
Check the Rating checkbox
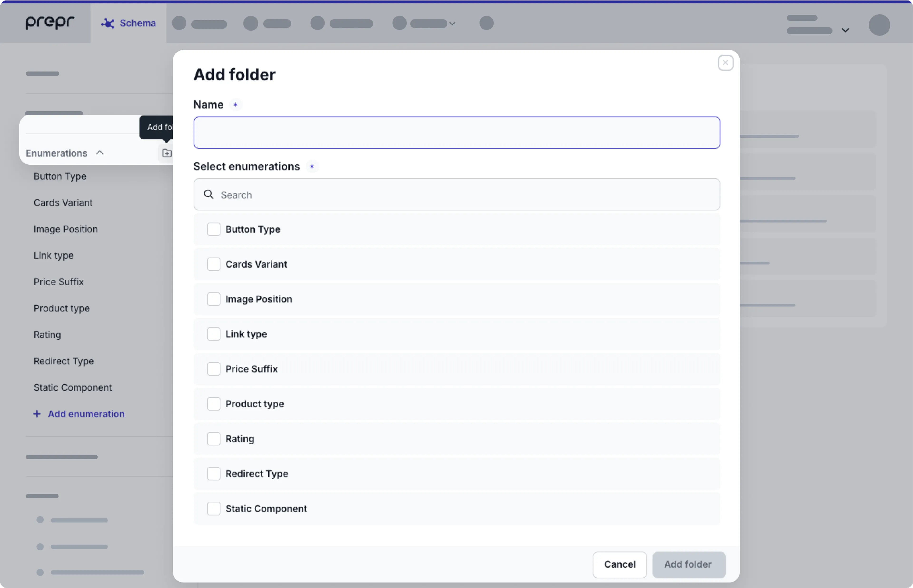214,439
